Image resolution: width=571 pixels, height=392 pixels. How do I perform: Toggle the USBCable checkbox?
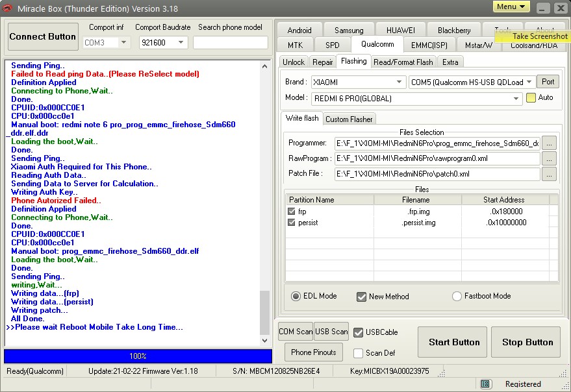point(359,332)
